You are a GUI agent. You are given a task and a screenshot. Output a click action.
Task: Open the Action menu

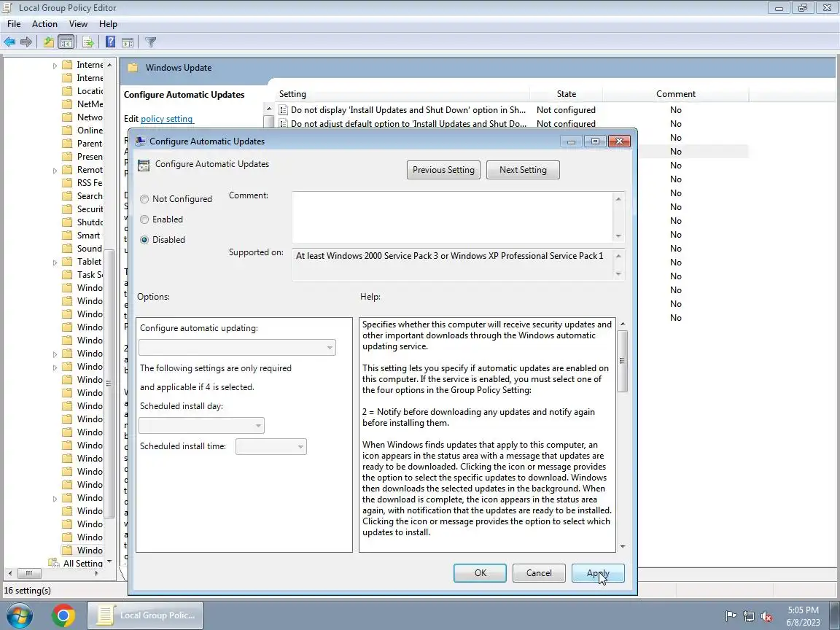click(x=44, y=24)
